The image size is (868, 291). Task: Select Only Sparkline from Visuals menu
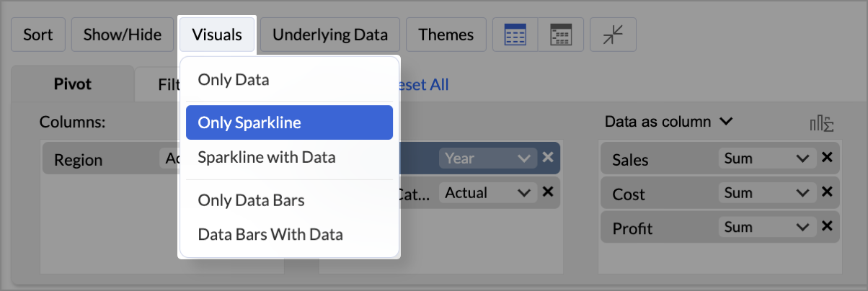pos(289,122)
